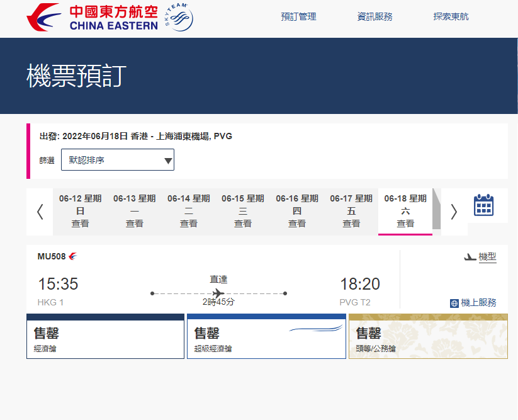Open the 探索東航 menu
This screenshot has height=420, width=518.
[x=451, y=17]
